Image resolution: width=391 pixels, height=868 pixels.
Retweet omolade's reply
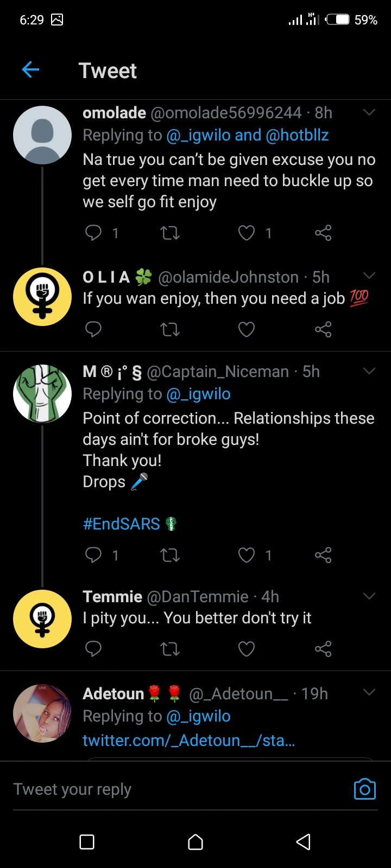170,233
